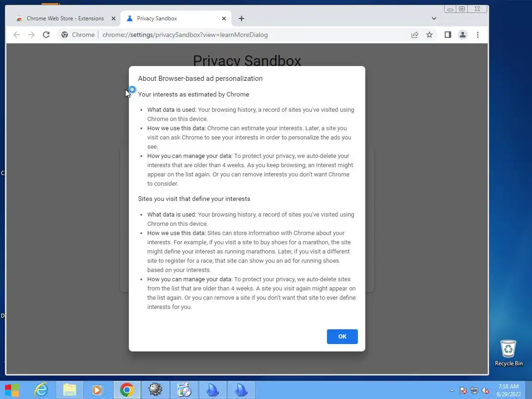
Task: Show hidden system tray icons
Action: [x=452, y=391]
